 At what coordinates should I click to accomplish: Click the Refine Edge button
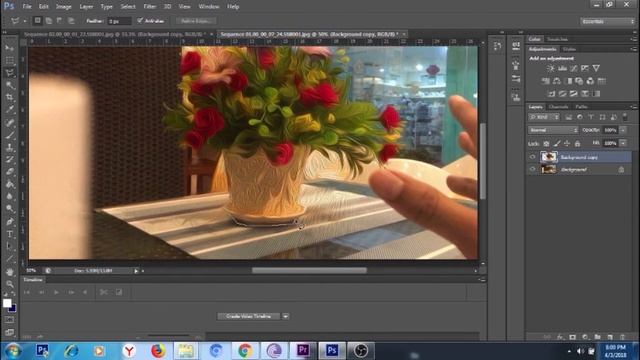tap(196, 20)
